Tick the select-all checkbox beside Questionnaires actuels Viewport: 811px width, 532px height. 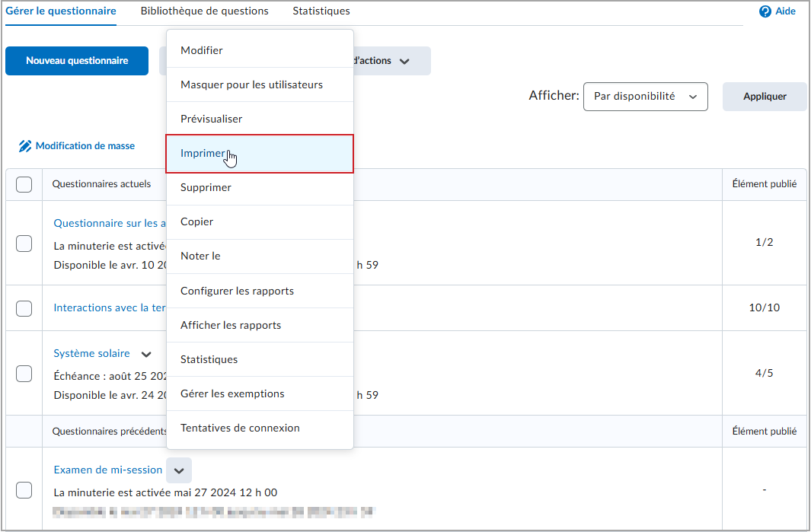(24, 185)
